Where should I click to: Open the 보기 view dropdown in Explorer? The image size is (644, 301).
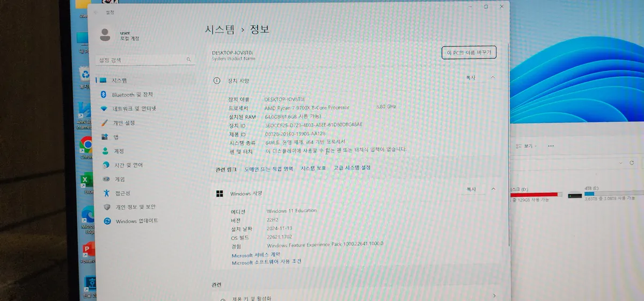coord(526,146)
